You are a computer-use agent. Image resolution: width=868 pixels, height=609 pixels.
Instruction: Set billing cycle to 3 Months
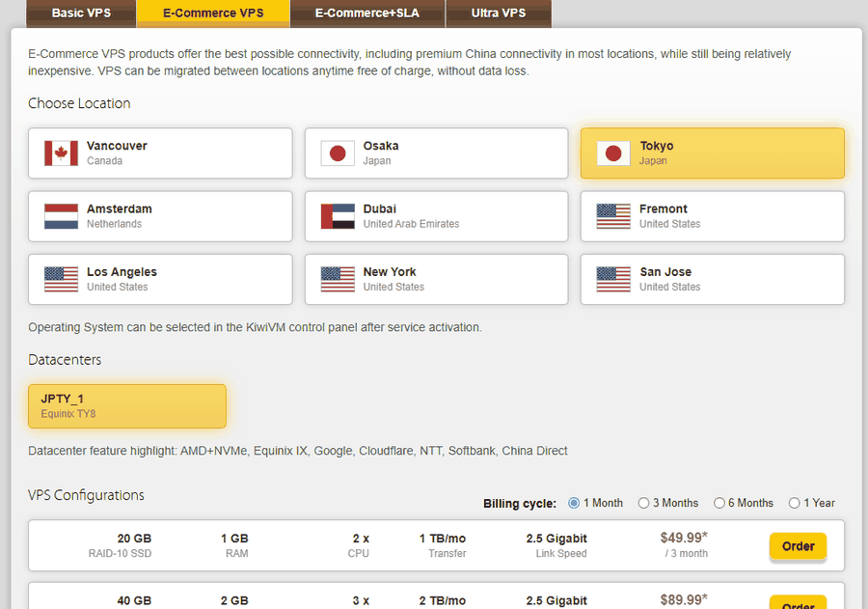click(x=643, y=503)
